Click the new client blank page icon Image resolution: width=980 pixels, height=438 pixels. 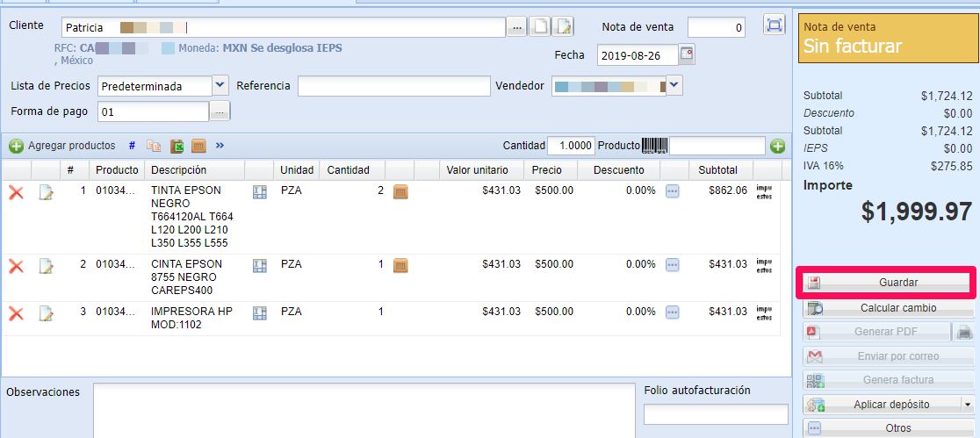539,26
